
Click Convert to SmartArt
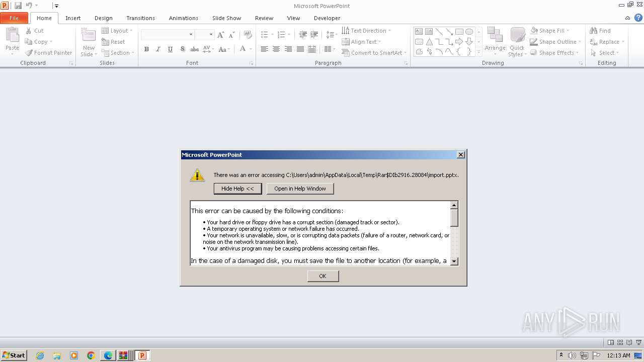[373, 53]
